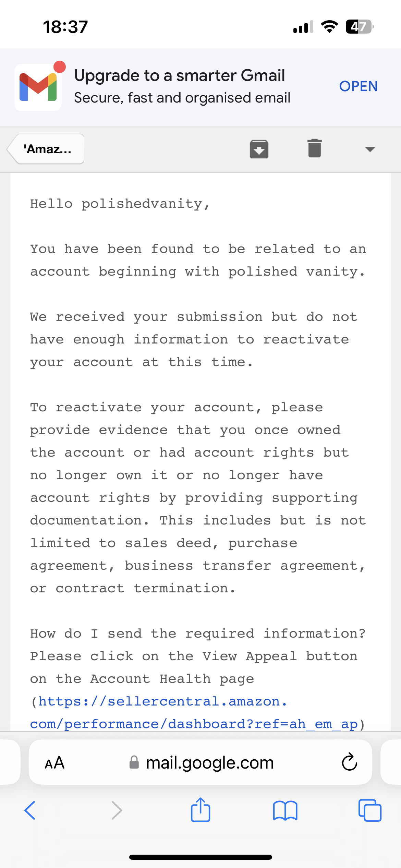Tap the 'Upgrade to a smarter Gmail' text

[x=180, y=75]
